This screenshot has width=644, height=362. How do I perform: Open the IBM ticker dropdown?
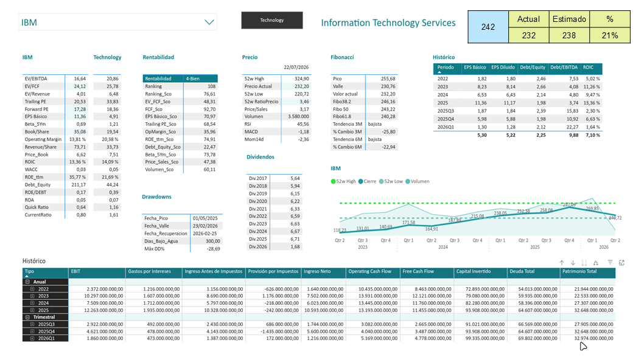(117, 22)
